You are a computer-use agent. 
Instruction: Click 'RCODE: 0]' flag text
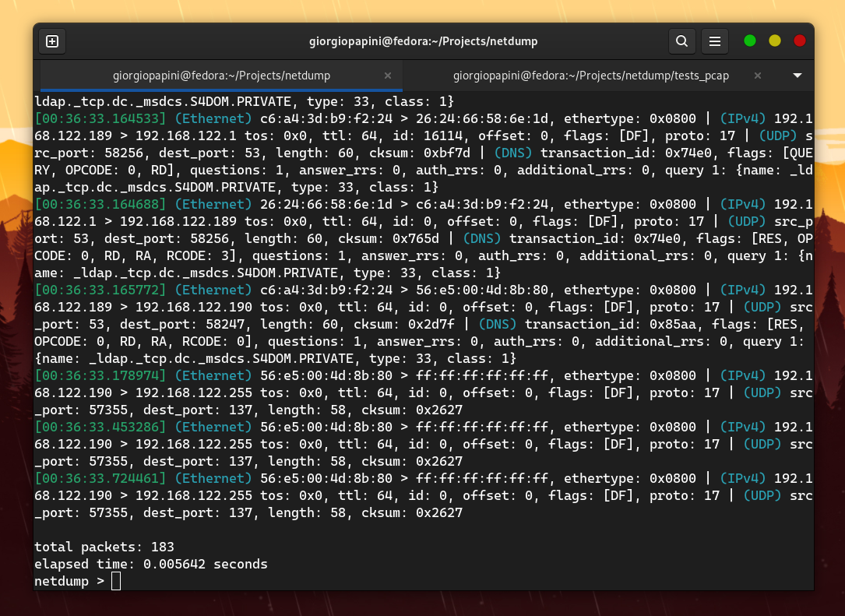[217, 342]
